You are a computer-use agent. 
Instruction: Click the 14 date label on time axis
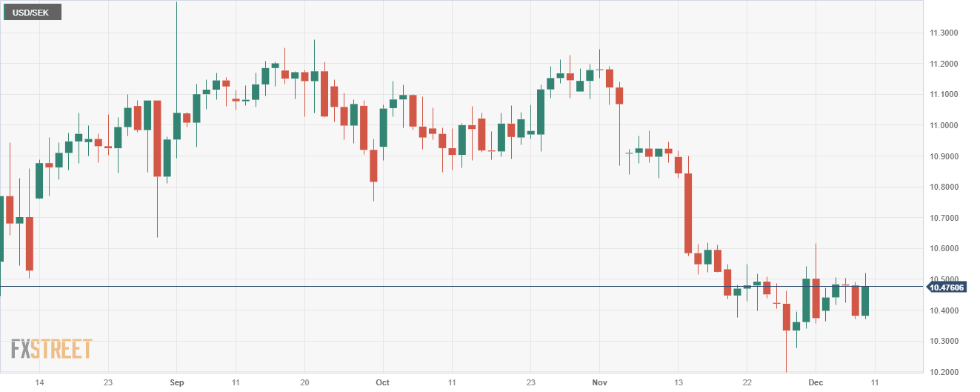click(x=39, y=382)
